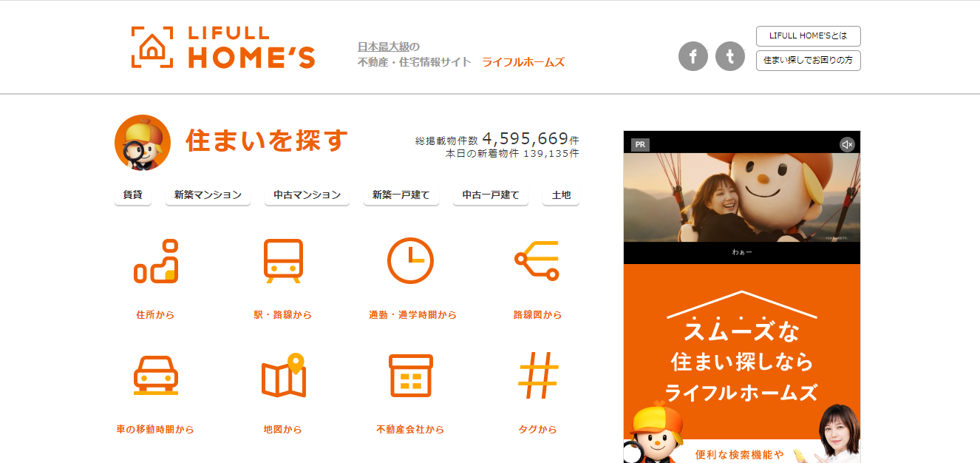Toggle the video ad mute speaker
The width and height of the screenshot is (980, 463).
pyautogui.click(x=847, y=144)
